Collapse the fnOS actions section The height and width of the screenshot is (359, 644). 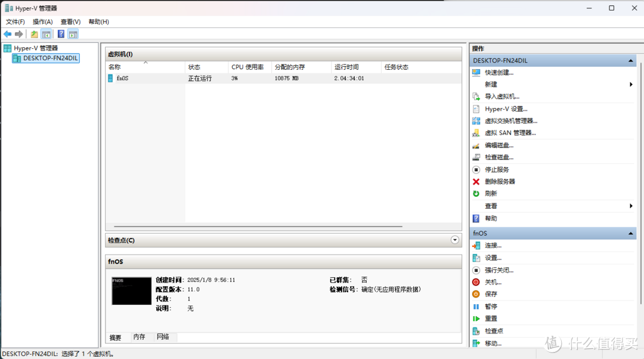click(630, 234)
